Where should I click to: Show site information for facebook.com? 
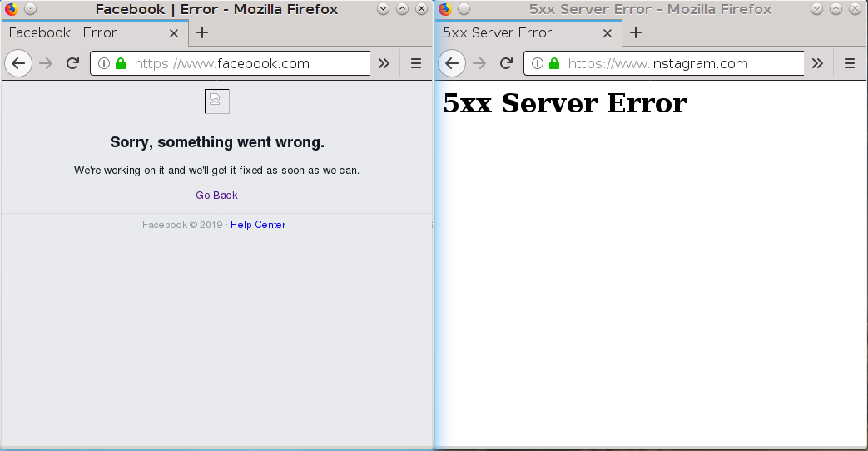coord(103,63)
